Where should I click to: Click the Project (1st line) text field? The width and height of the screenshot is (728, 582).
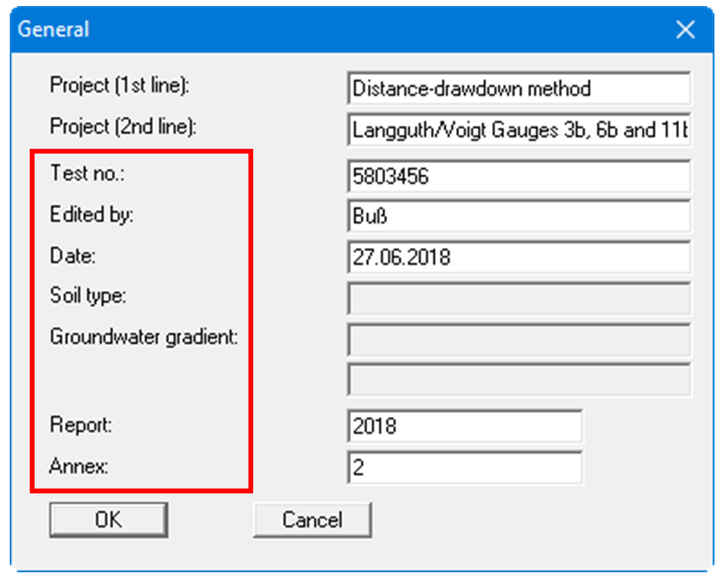[518, 89]
